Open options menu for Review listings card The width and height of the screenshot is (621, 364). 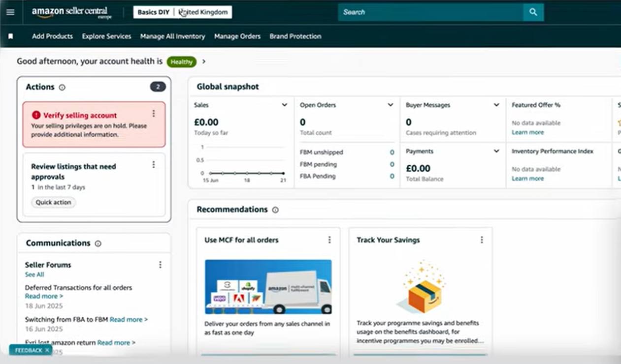[154, 165]
